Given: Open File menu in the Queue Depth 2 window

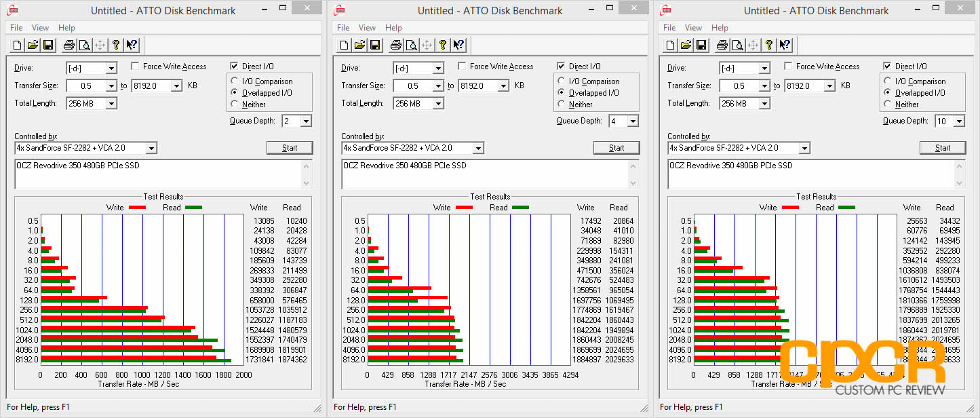Looking at the screenshot, I should click(16, 28).
